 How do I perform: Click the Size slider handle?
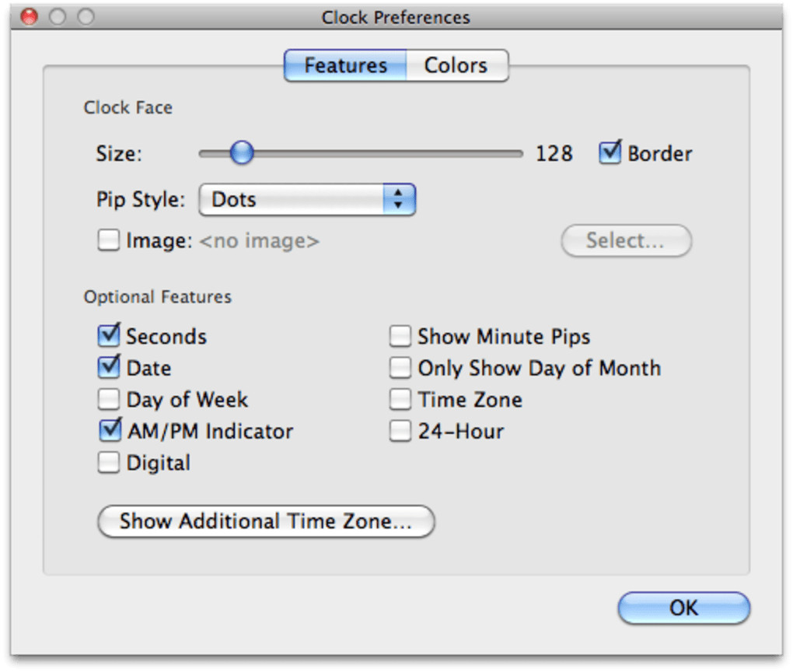[x=242, y=152]
